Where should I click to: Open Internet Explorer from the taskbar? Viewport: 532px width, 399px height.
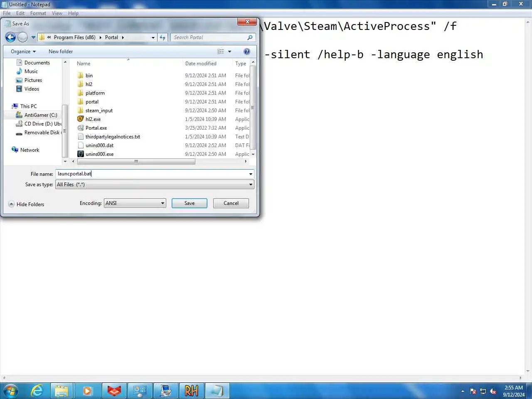pyautogui.click(x=37, y=391)
